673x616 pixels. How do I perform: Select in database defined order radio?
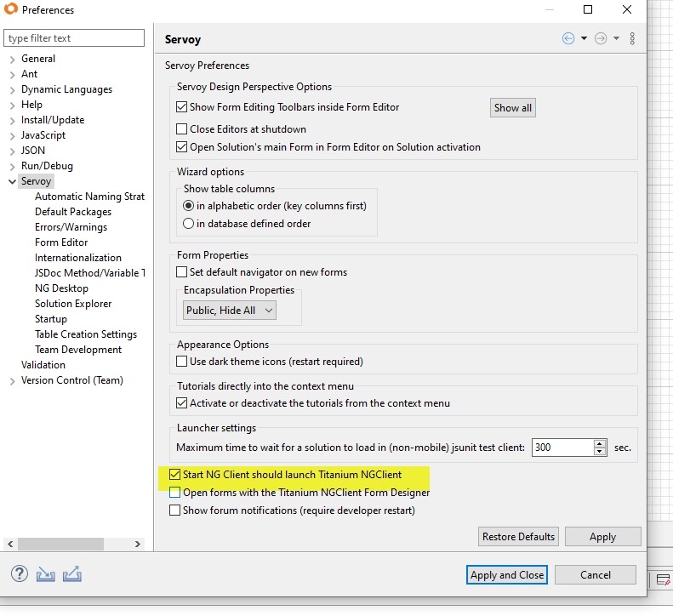[188, 224]
